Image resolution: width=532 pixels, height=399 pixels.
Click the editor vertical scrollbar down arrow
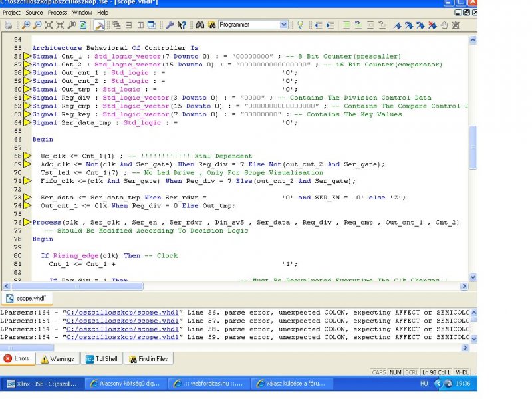click(473, 277)
